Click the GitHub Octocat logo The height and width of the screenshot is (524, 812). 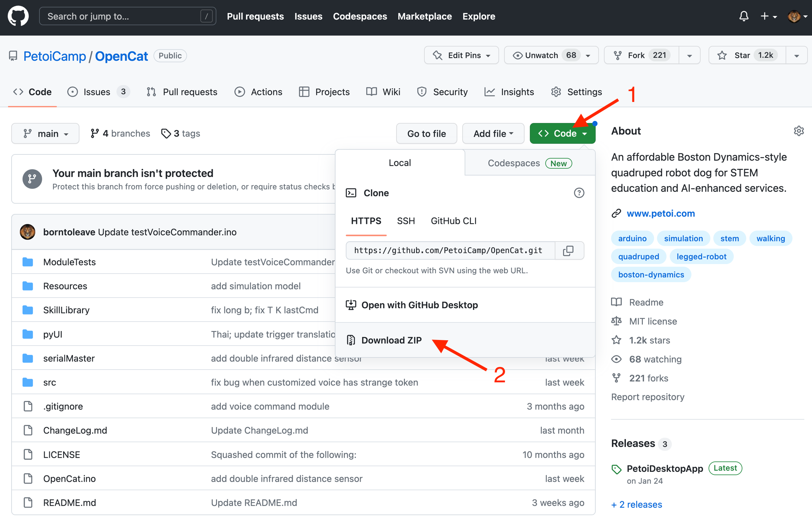pos(18,16)
